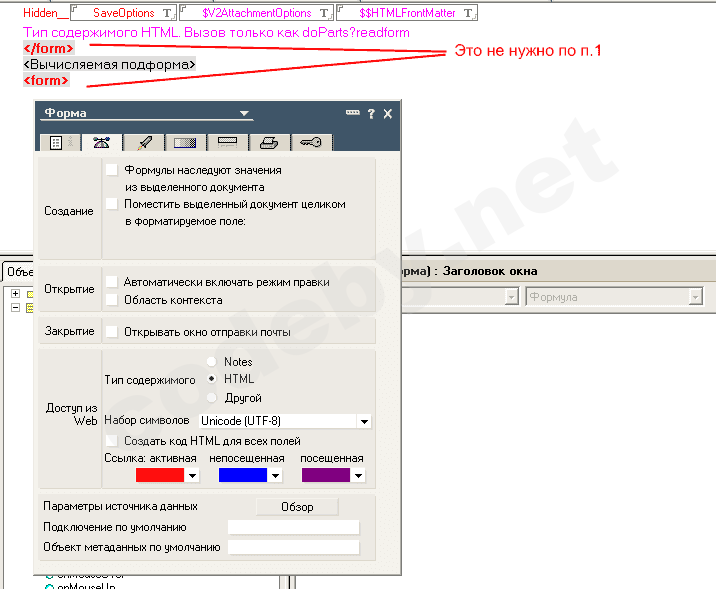Toggle 'Область контекста' checkbox
The width and height of the screenshot is (716, 589).
pyautogui.click(x=112, y=300)
